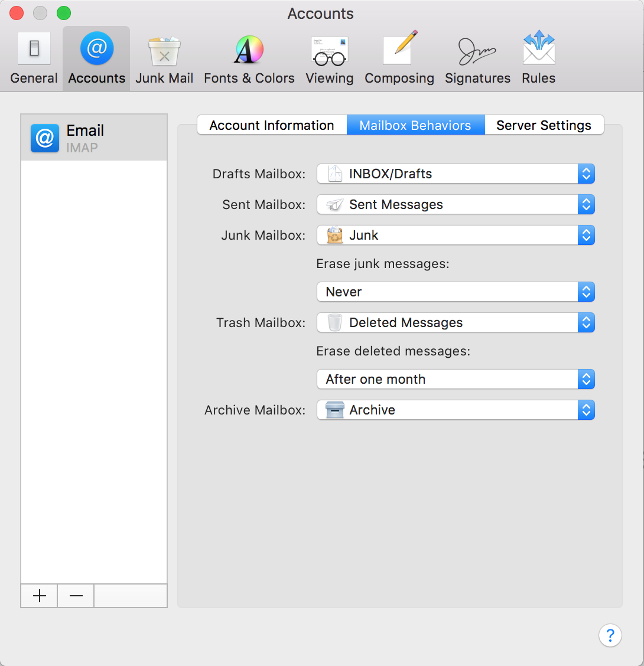Image resolution: width=644 pixels, height=666 pixels.
Task: Open the Composing preferences pane
Action: (x=399, y=58)
